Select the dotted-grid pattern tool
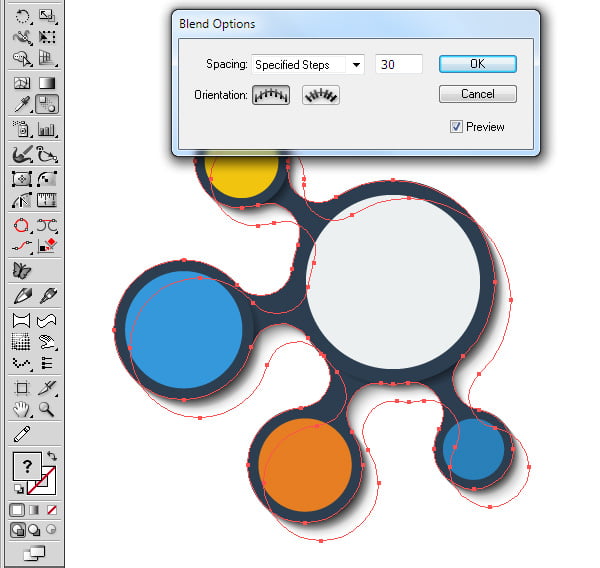600x568 pixels. (21, 342)
